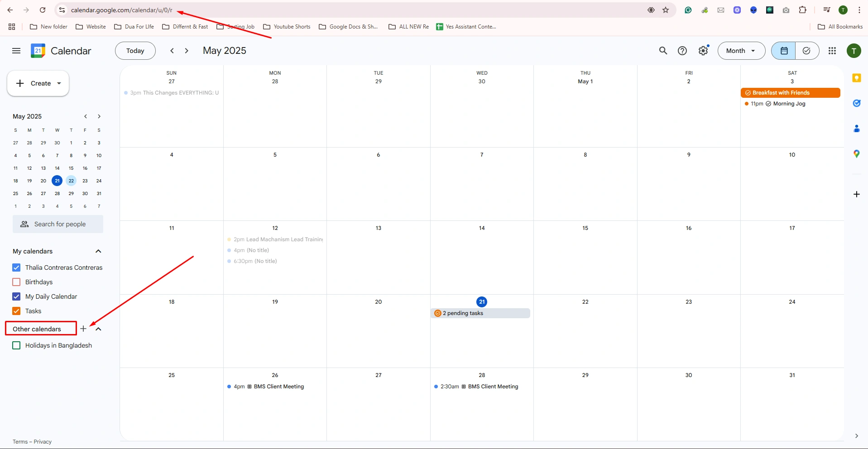Viewport: 868px width, 449px height.
Task: Click the search magnifier icon
Action: coord(663,51)
